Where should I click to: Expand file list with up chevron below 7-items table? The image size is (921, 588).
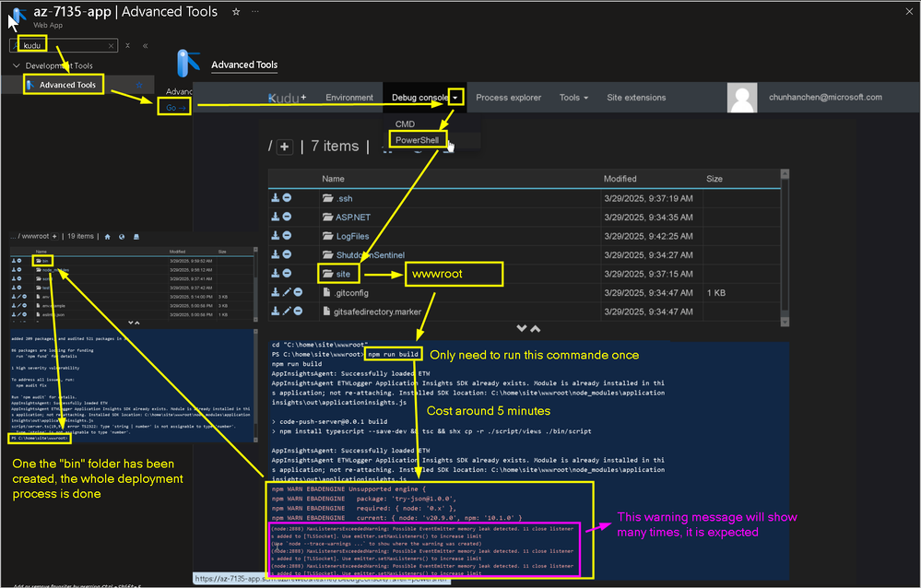click(x=535, y=328)
